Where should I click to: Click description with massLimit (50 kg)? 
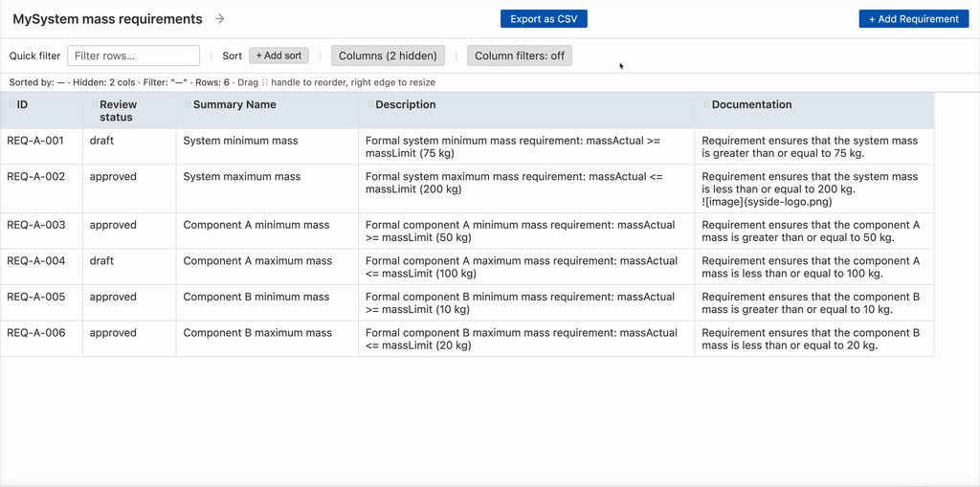click(x=527, y=231)
